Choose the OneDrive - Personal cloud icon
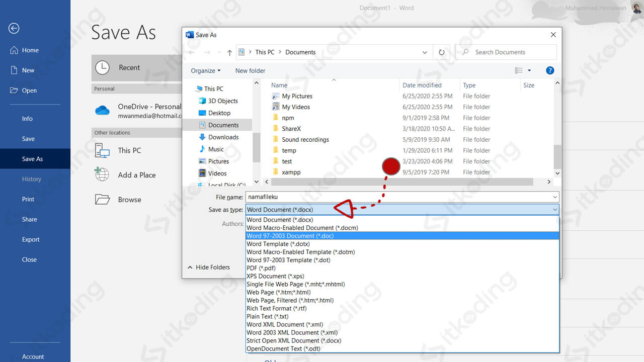This screenshot has height=362, width=644. [102, 110]
